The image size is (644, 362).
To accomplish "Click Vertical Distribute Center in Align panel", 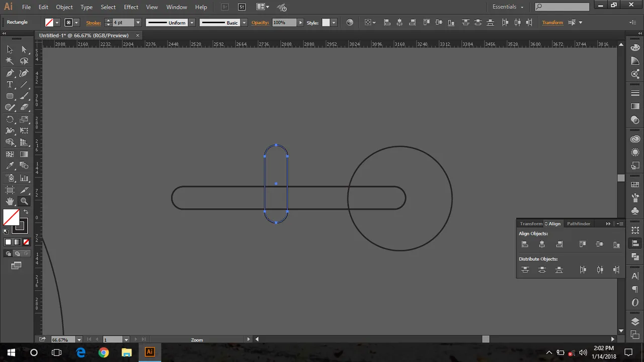I will pos(542,270).
